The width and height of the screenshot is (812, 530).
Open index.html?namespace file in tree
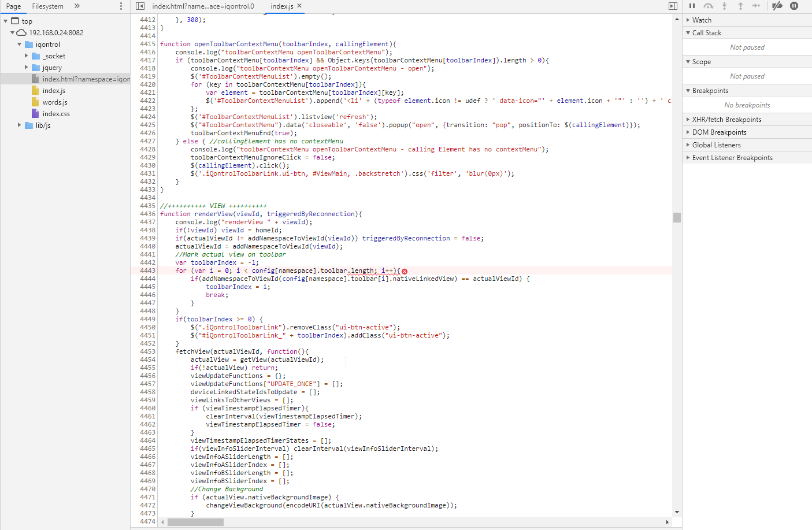[86, 79]
